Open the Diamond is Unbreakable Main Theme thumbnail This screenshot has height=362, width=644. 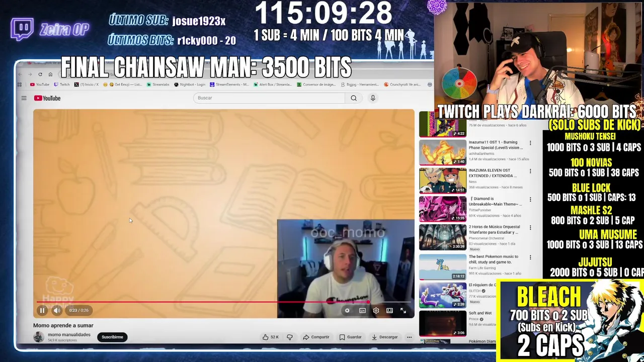pyautogui.click(x=443, y=209)
